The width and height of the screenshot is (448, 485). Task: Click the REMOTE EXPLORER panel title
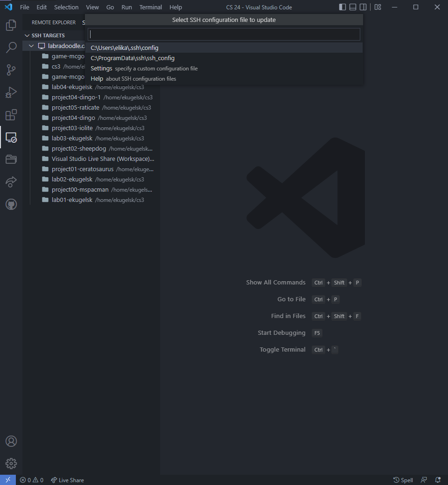pos(54,22)
